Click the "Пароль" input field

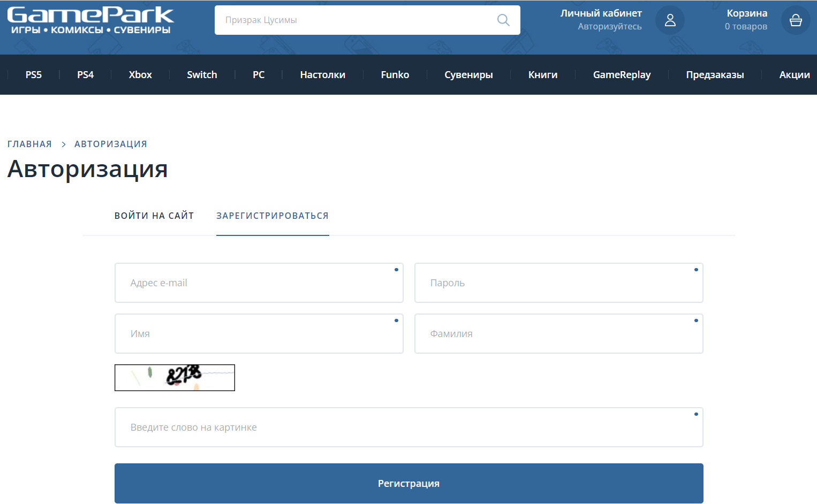pyautogui.click(x=559, y=283)
